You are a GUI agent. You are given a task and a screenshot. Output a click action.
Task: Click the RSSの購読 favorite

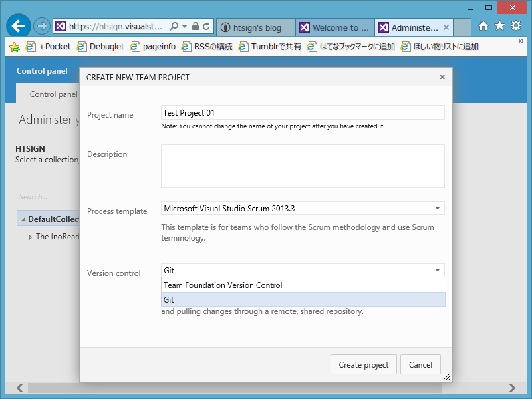tap(207, 47)
